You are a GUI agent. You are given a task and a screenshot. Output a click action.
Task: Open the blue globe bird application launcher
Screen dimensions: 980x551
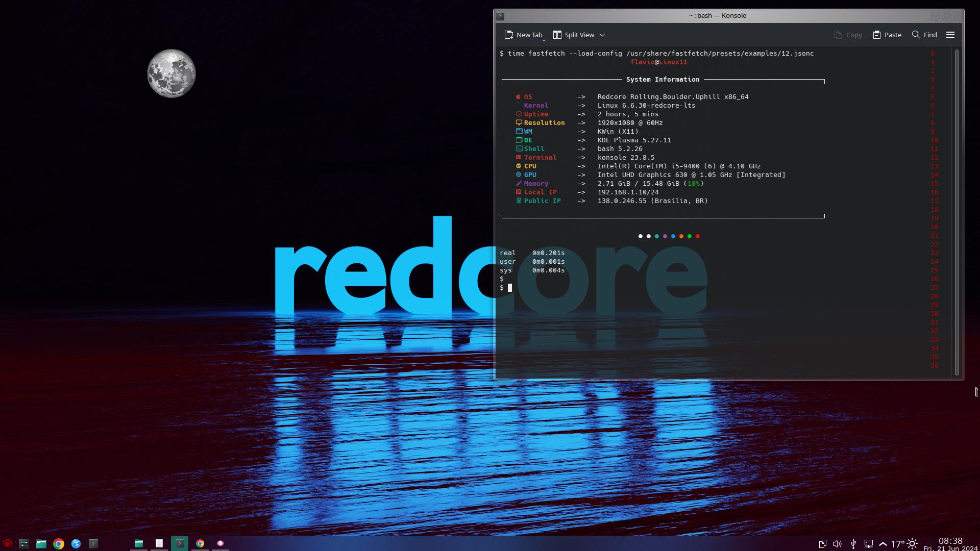pos(76,543)
